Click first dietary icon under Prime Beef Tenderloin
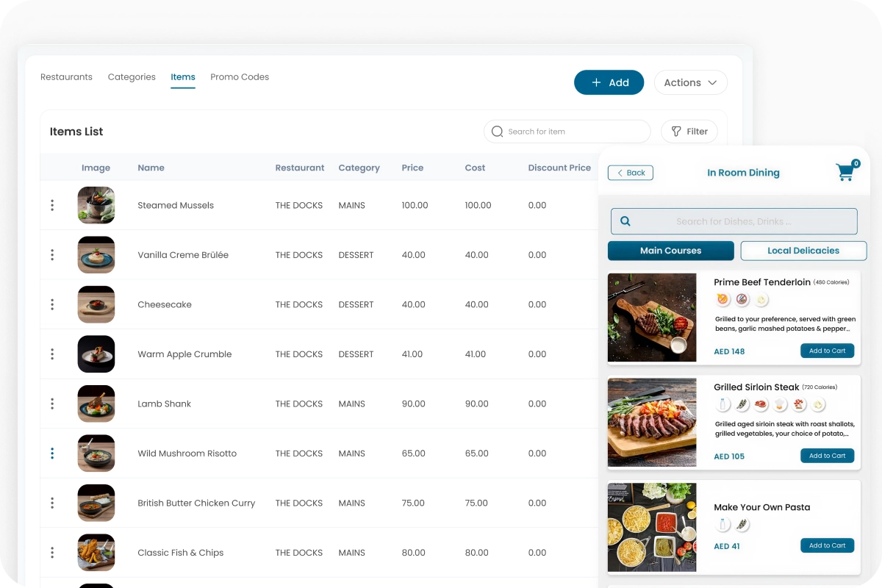Viewport: 882px width, 588px height. click(x=723, y=299)
